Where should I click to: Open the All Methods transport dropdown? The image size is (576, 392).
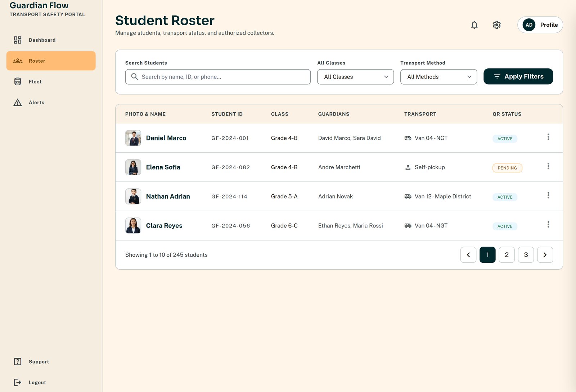coord(438,77)
